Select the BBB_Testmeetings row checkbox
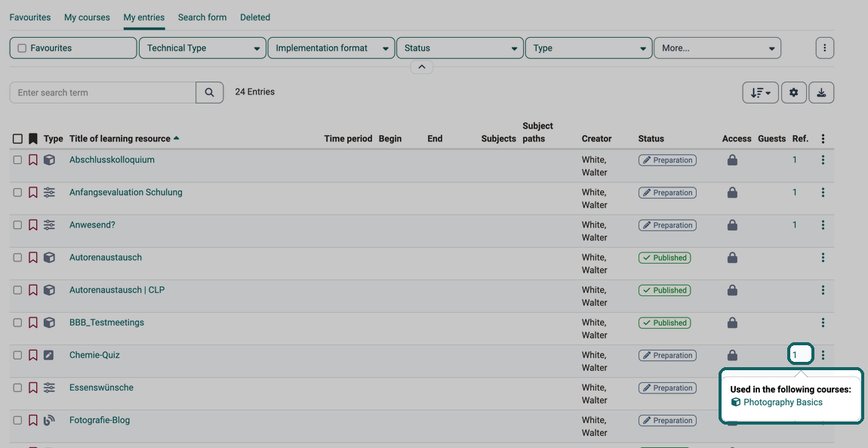The width and height of the screenshot is (868, 448). (17, 323)
